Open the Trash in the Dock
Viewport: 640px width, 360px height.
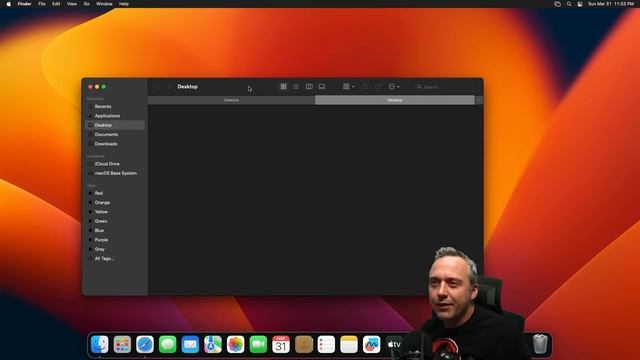tap(540, 344)
